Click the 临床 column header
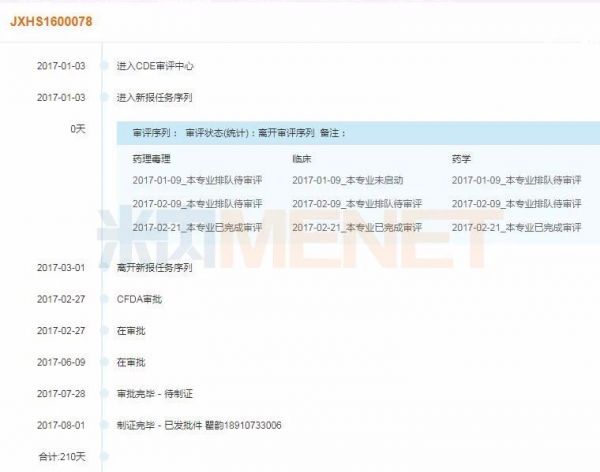The image size is (600, 472). [302, 158]
